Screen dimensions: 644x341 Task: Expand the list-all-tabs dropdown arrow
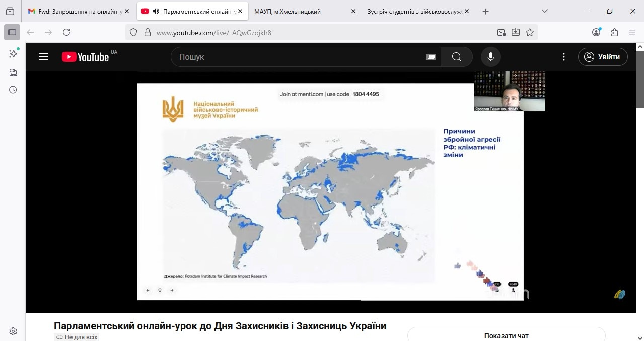click(x=545, y=11)
